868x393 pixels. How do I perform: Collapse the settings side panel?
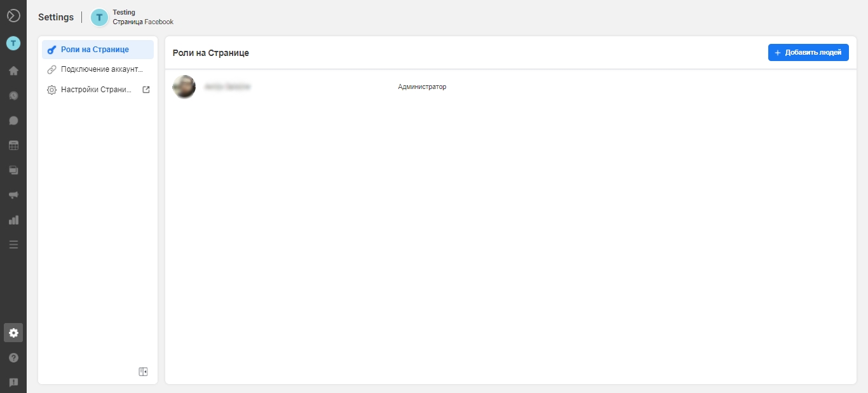coord(143,371)
